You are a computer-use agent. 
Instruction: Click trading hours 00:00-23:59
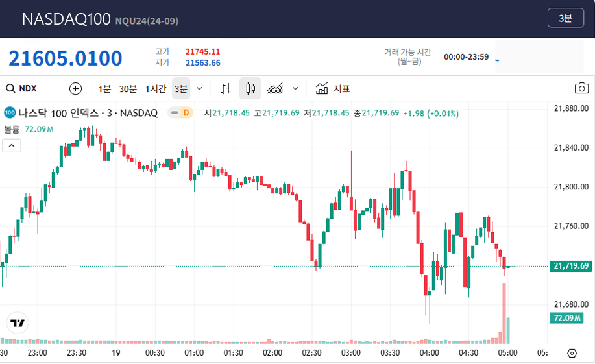(x=467, y=57)
